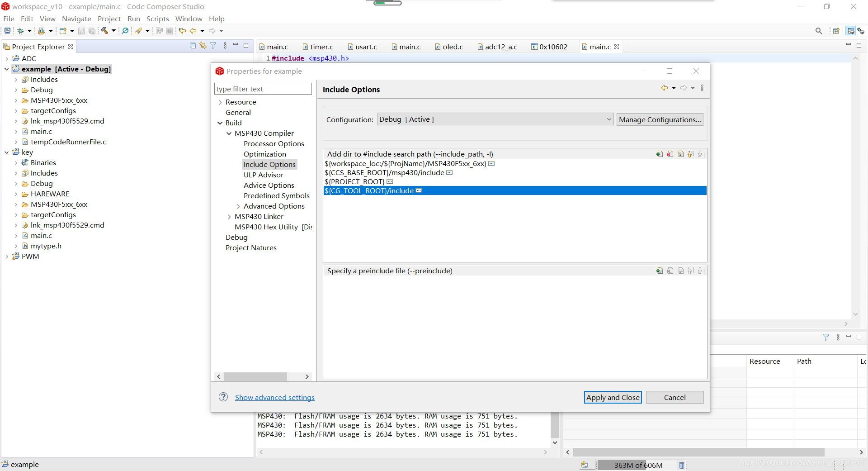Viewport: 868px width, 471px height.
Task: Click the garbage collector trash icon
Action: click(x=682, y=465)
